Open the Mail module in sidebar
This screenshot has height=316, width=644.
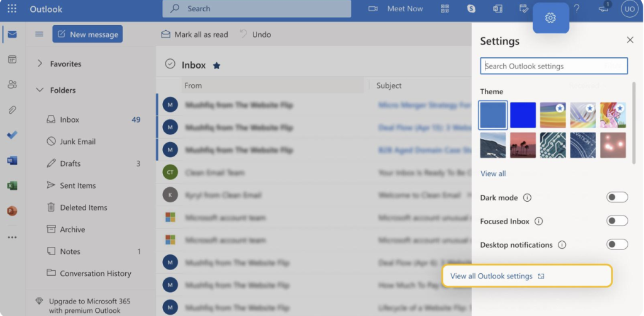coord(13,35)
